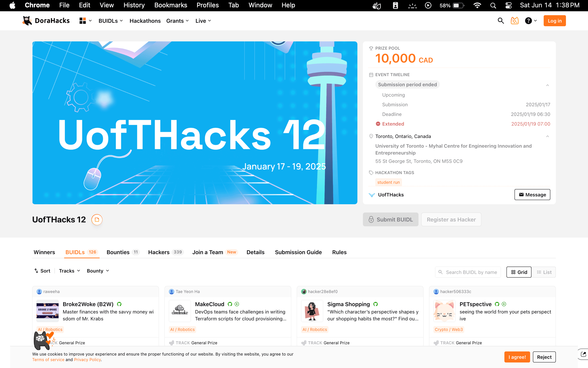Open the Broke2Woke project thumbnail
Screen dimensions: 588x368
(47, 311)
